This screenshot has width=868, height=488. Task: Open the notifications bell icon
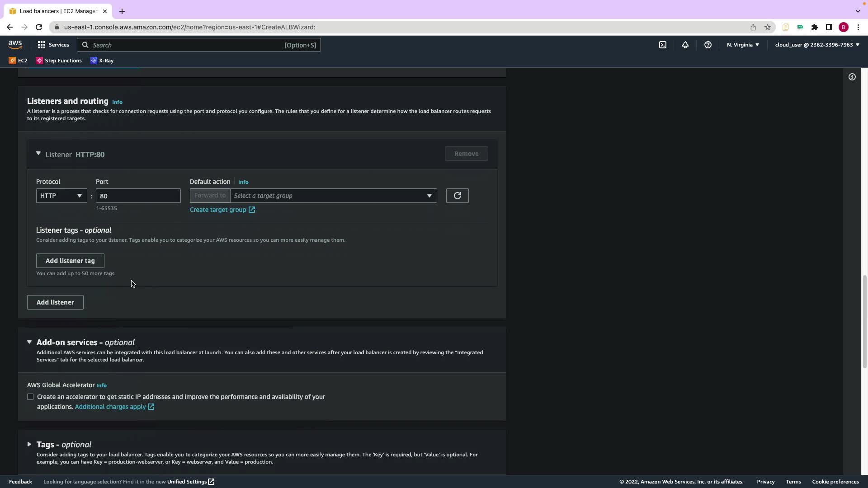click(685, 45)
